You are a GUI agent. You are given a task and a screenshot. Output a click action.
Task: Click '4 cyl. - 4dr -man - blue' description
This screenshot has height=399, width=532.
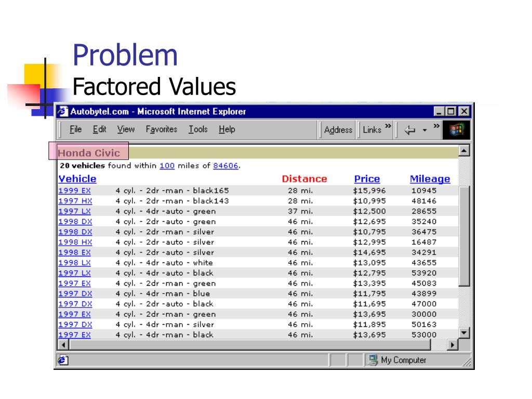[163, 294]
